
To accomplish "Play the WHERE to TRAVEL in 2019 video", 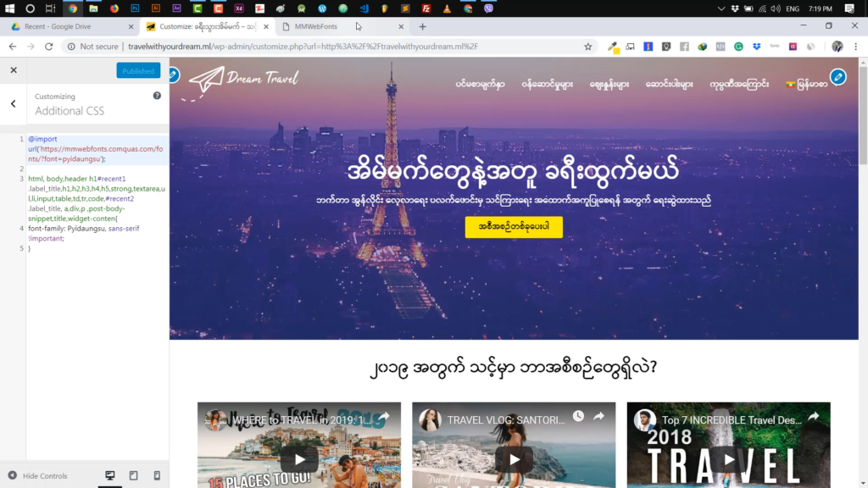I will [299, 459].
